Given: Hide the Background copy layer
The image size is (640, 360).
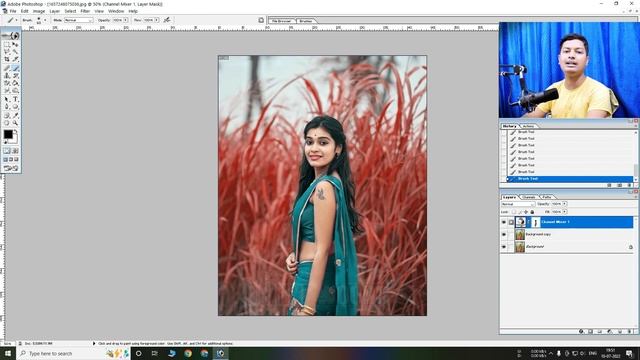Looking at the screenshot, I should tap(504, 234).
